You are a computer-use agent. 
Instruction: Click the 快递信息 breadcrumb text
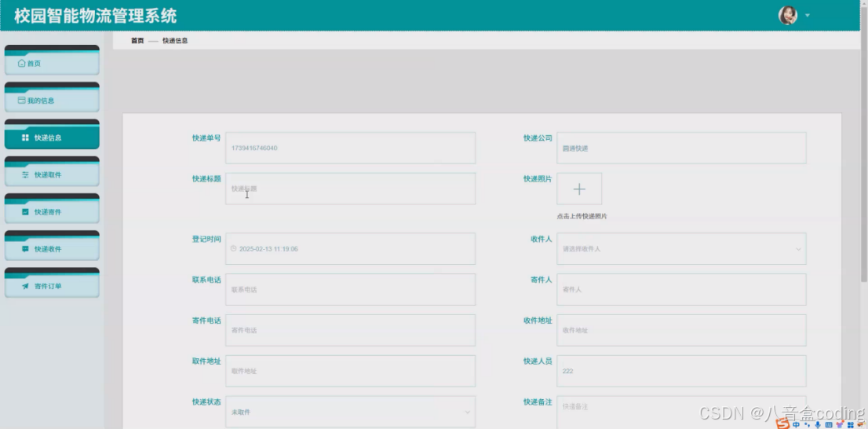(x=175, y=40)
